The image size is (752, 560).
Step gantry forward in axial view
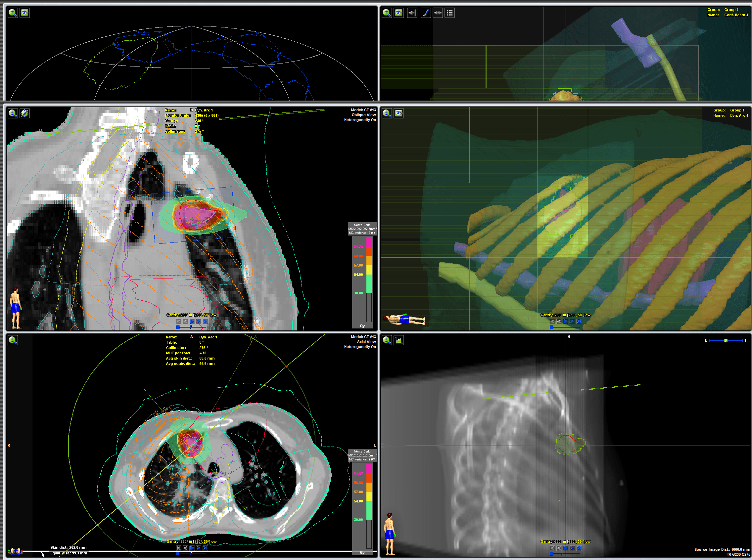pyautogui.click(x=199, y=548)
